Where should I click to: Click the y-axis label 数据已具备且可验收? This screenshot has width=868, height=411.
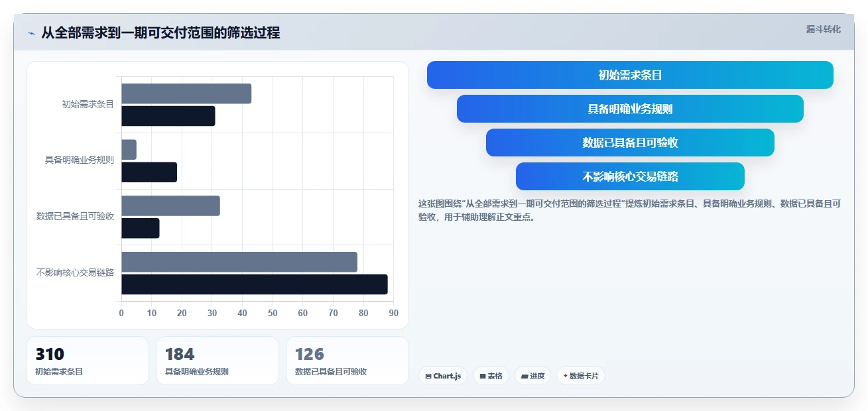coord(75,217)
